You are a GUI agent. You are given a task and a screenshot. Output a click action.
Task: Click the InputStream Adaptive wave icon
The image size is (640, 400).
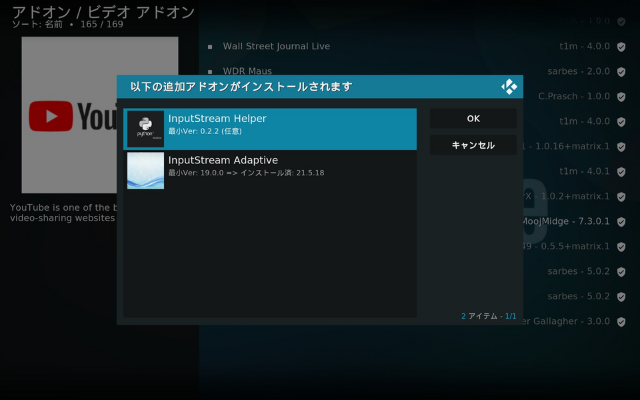[x=145, y=170]
